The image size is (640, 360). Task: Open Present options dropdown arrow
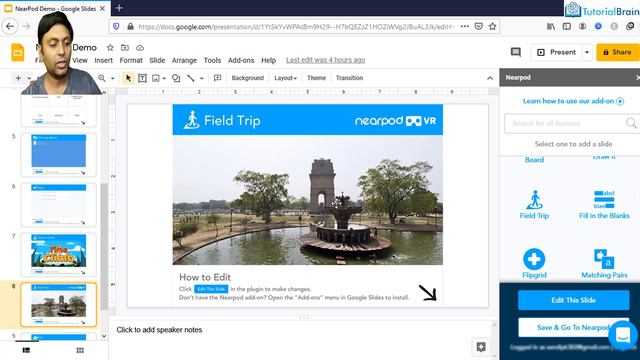point(587,52)
